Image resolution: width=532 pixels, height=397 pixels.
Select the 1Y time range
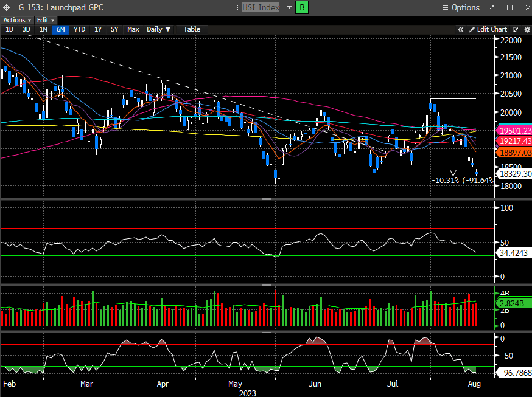point(98,29)
